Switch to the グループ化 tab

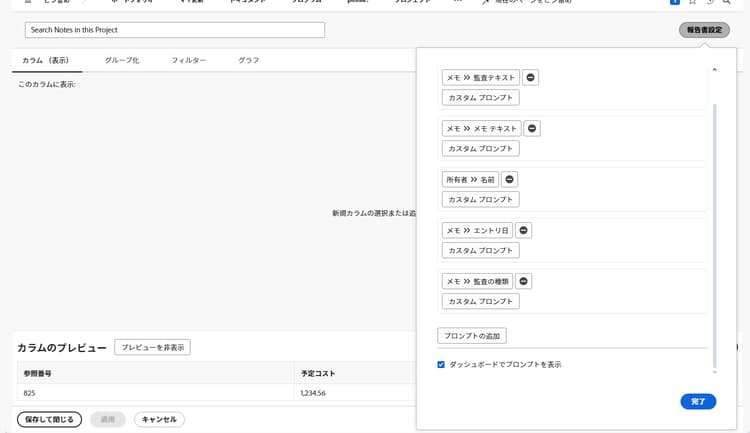(x=122, y=60)
